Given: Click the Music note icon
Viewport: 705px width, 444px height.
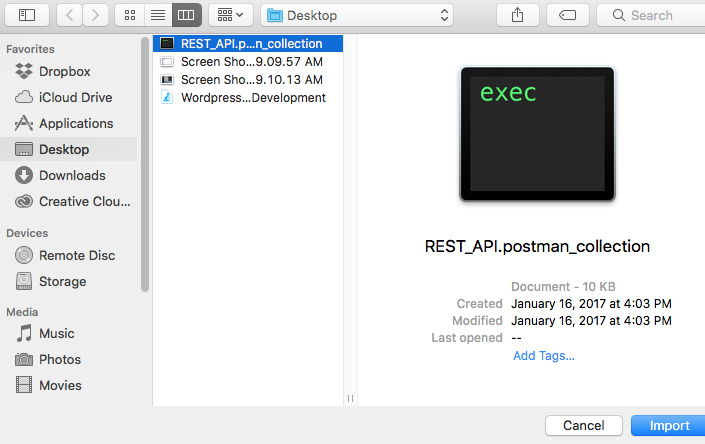Looking at the screenshot, I should [24, 333].
